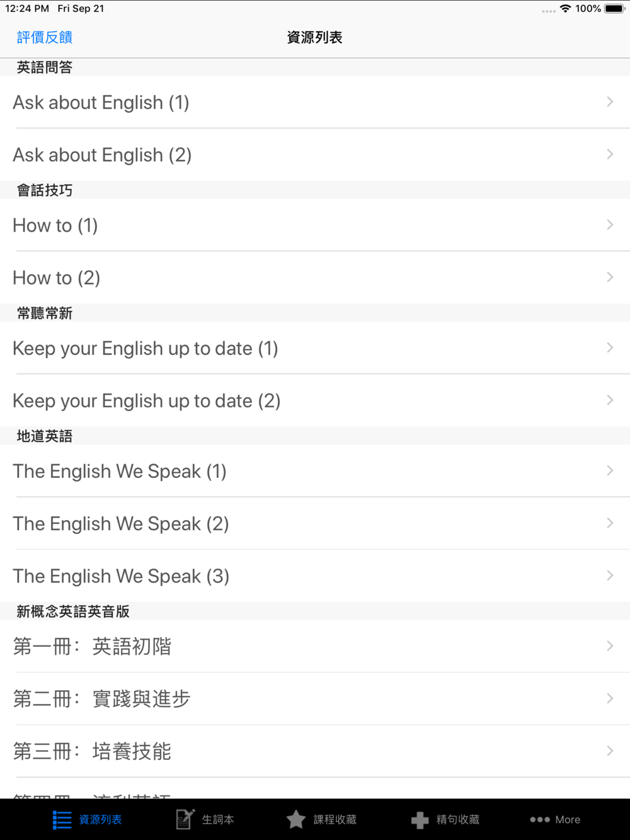The height and width of the screenshot is (840, 630).
Task: Open the More ellipsis icon
Action: click(539, 820)
